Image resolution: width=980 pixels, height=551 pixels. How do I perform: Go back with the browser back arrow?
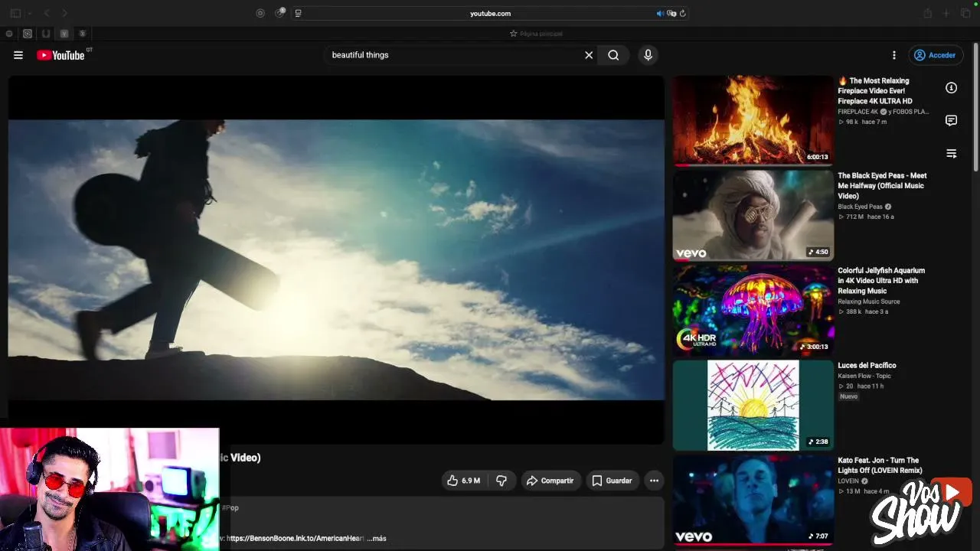pos(47,13)
